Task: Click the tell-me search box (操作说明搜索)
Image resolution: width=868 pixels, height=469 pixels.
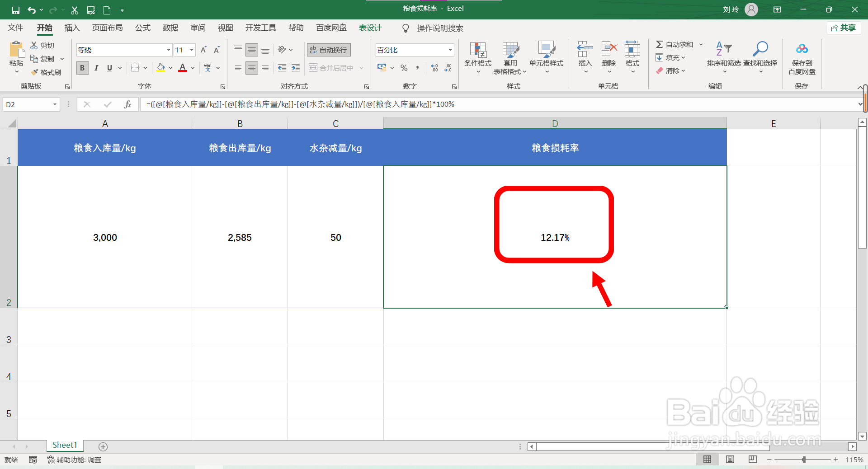Action: pos(440,28)
